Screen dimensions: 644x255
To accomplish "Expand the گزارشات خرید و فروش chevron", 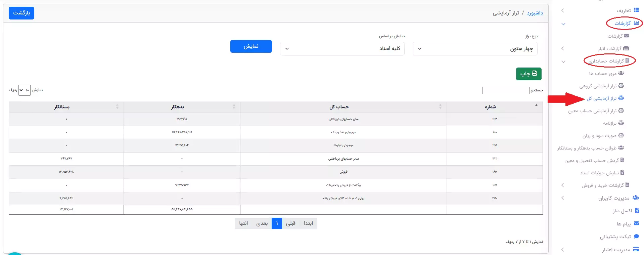I will click(x=563, y=185).
